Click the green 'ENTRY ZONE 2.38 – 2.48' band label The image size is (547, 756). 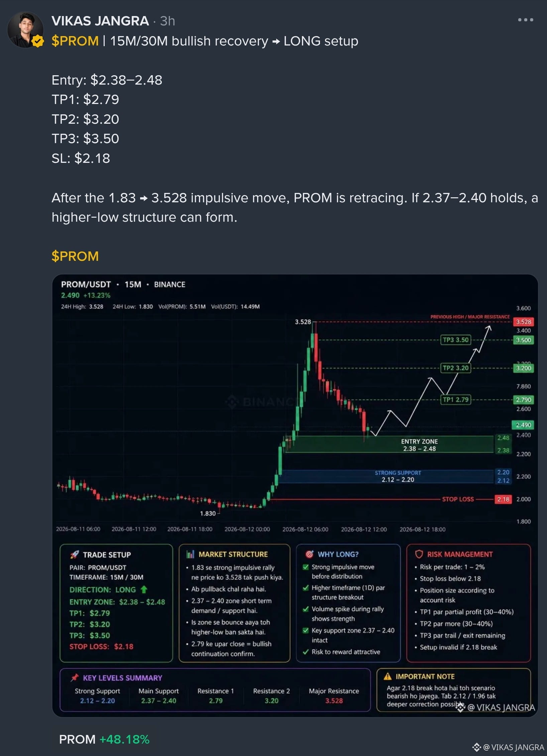(420, 445)
